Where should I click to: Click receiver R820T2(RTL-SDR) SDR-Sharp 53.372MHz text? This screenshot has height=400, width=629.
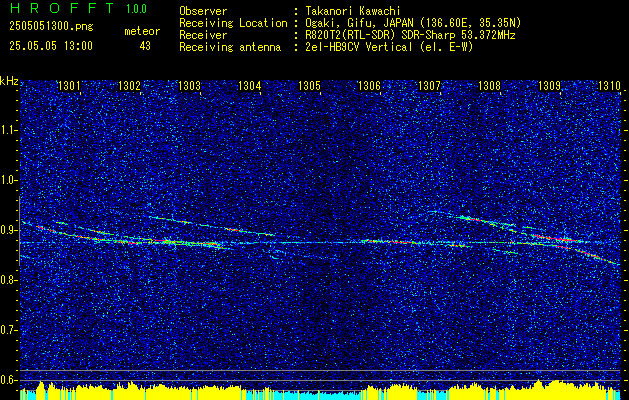[x=410, y=35]
